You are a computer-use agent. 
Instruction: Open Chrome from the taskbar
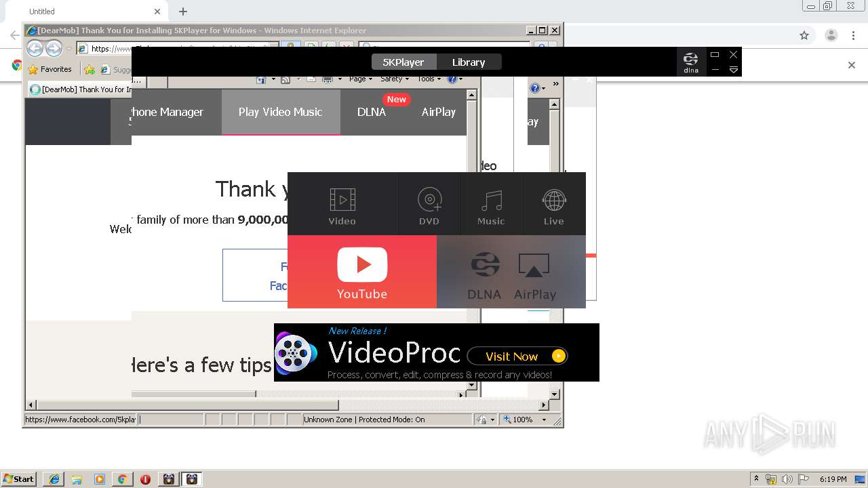pyautogui.click(x=123, y=479)
